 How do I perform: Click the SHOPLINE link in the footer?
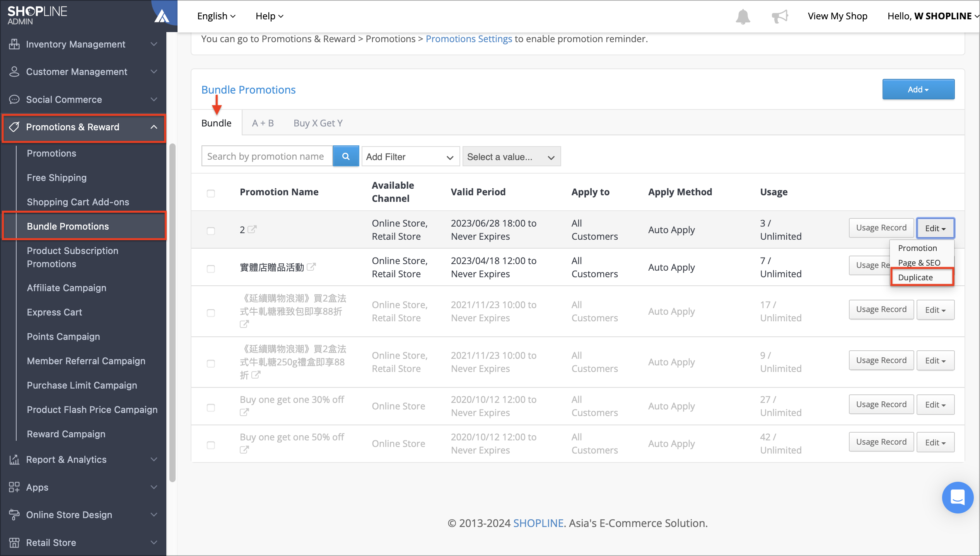click(x=538, y=523)
